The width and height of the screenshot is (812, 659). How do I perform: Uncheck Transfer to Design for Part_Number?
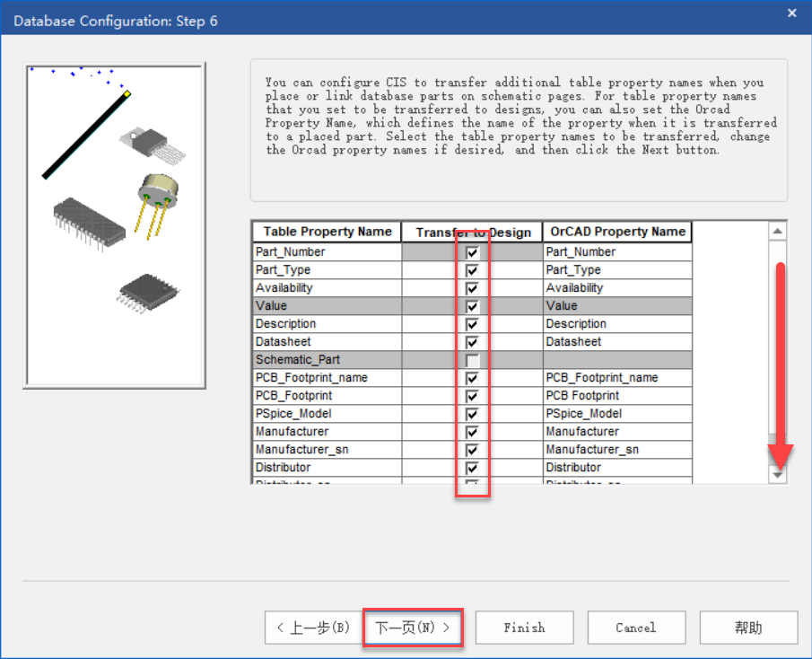472,252
